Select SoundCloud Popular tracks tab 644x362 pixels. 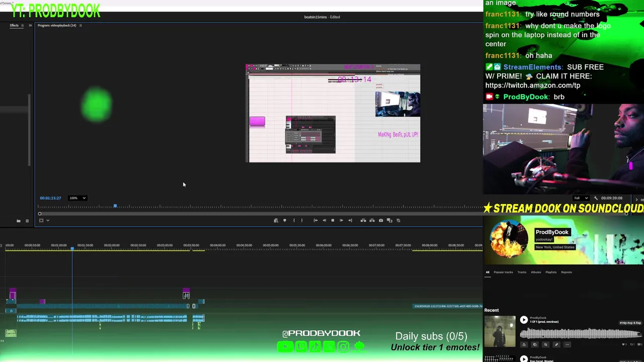(503, 272)
